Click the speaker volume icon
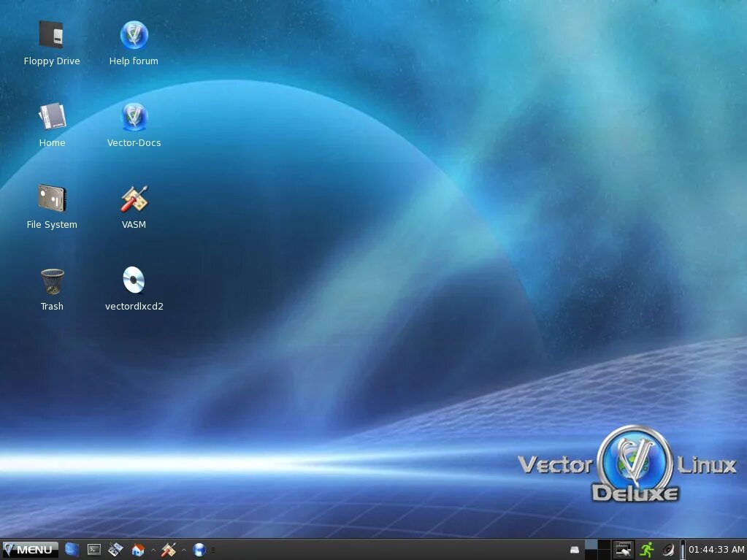The width and height of the screenshot is (747, 560). click(668, 550)
